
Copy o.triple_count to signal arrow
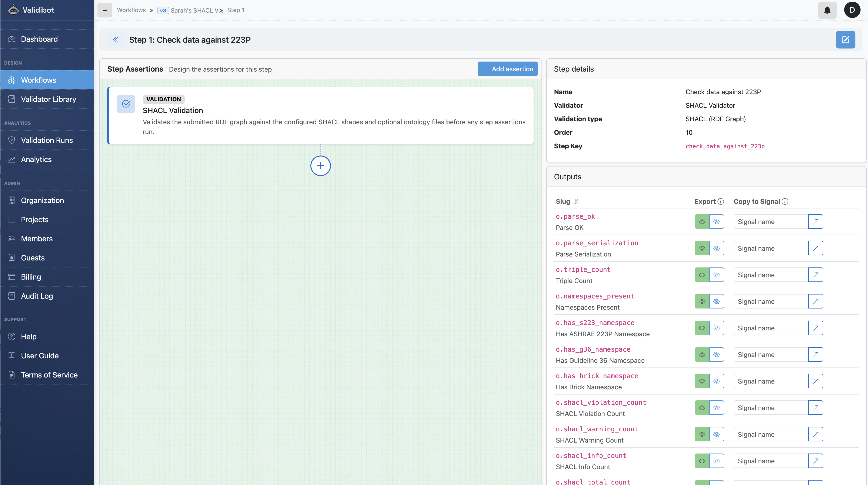816,275
